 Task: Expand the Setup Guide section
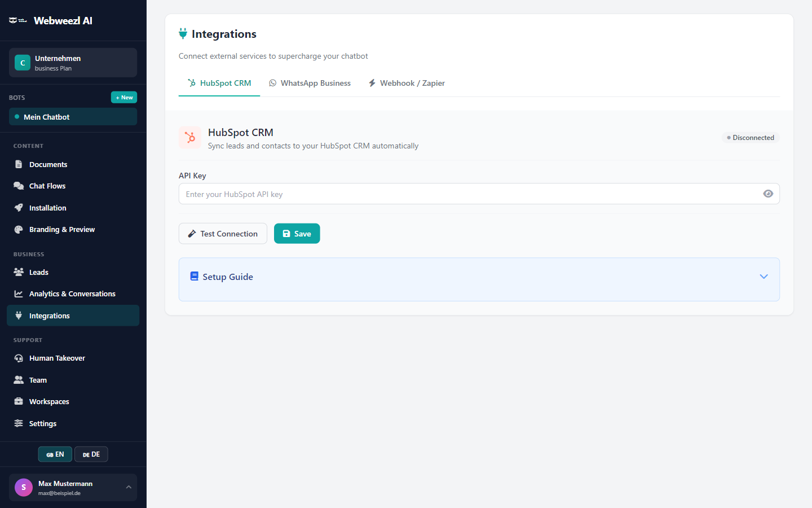[x=764, y=277]
